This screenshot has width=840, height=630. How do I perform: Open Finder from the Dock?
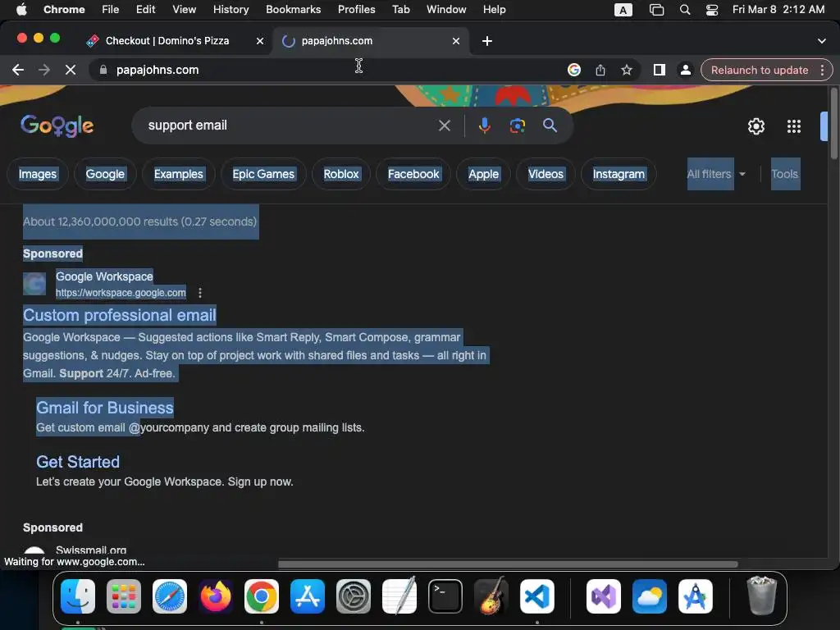pyautogui.click(x=78, y=596)
